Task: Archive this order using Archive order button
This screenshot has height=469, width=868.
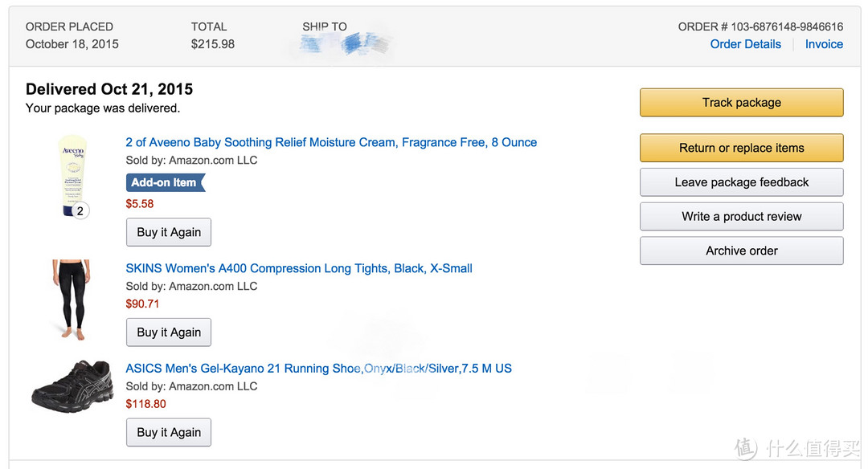Action: (x=742, y=251)
